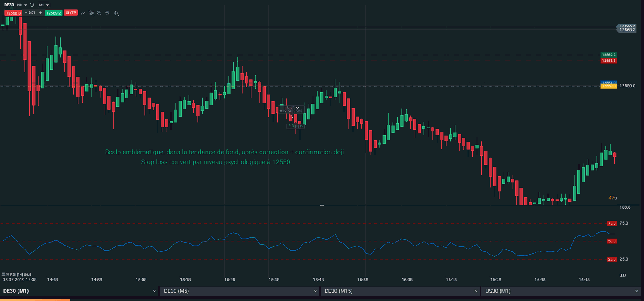
Task: Click the 0.01 volume input field
Action: [x=32, y=13]
